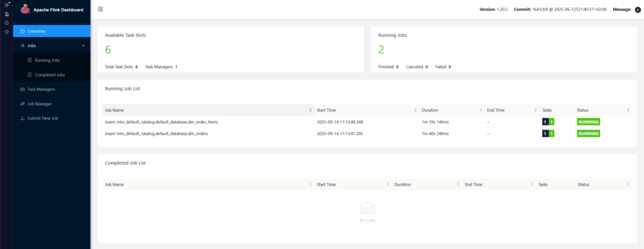The height and width of the screenshot is (249, 644).
Task: Sort Running Job List by Duration
Action: 480,110
